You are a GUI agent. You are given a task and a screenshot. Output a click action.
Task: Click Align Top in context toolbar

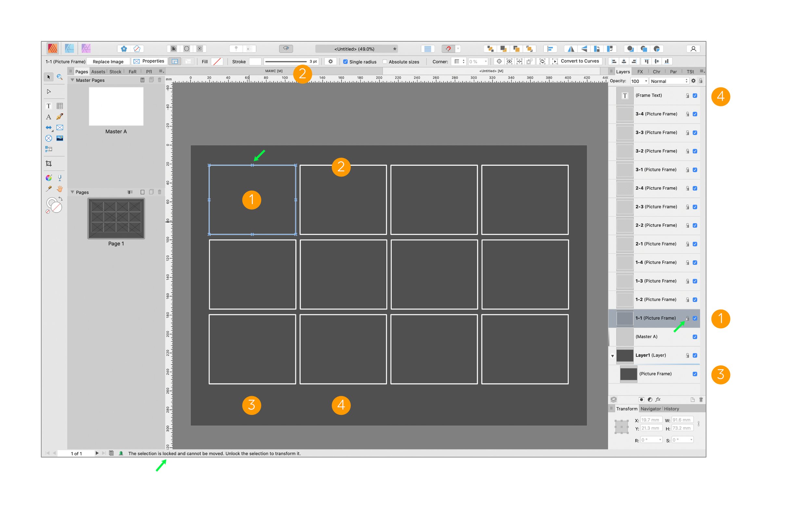click(646, 61)
